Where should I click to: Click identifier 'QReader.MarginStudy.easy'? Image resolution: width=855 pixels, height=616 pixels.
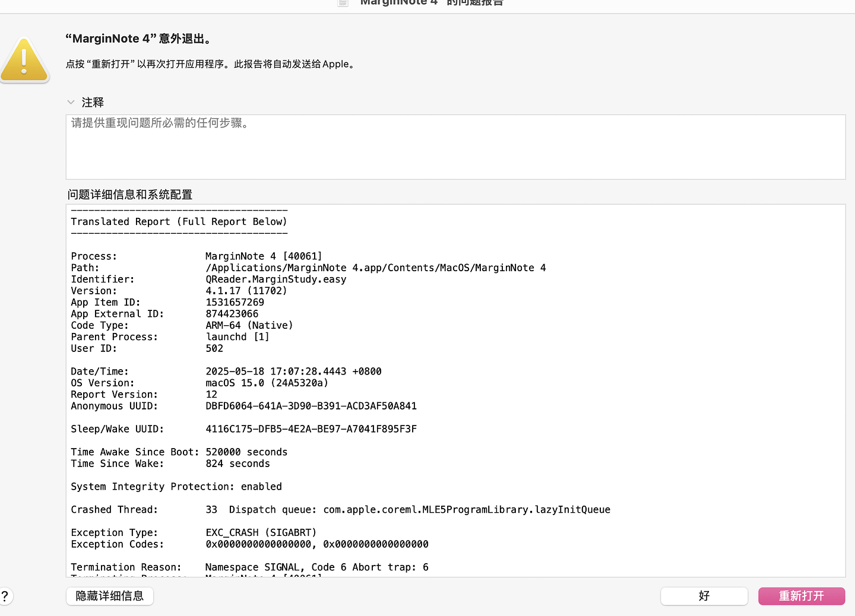pos(276,280)
